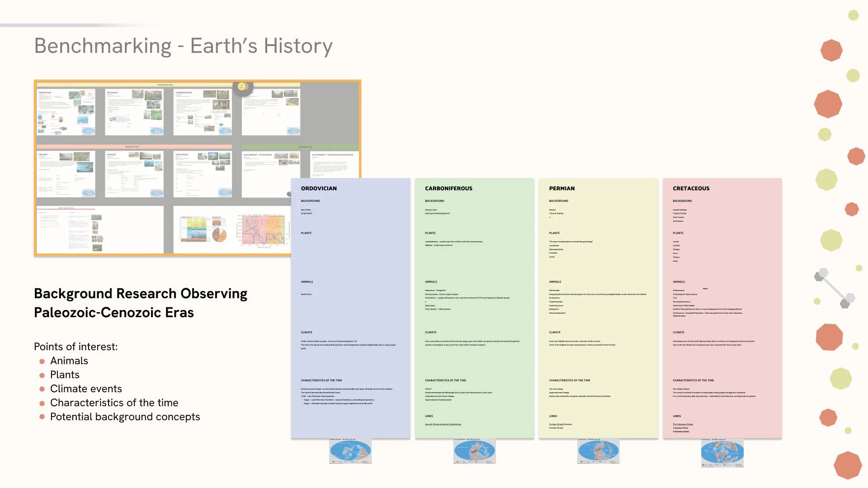Click the molecule dumbbell icon on the right
Image resolution: width=868 pixels, height=488 pixels.
(x=835, y=288)
